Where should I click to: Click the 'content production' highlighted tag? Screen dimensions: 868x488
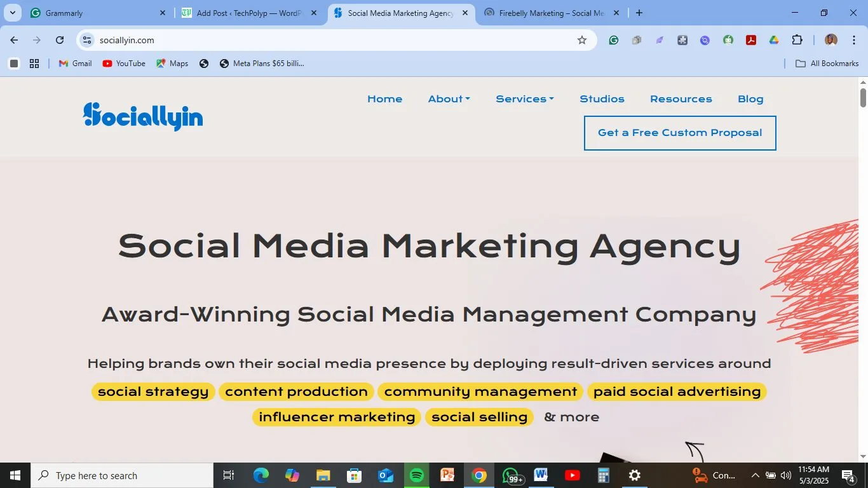(x=296, y=391)
